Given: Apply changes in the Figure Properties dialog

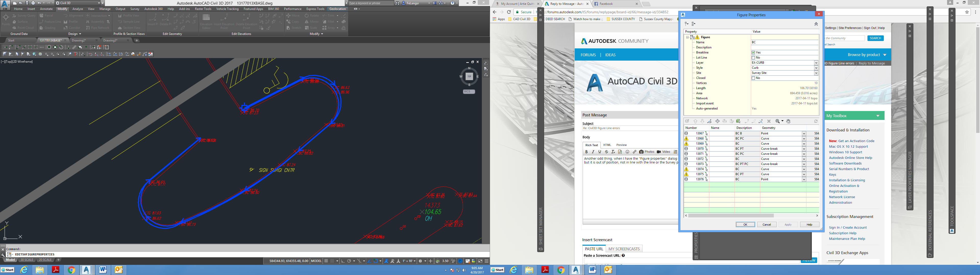Looking at the screenshot, I should click(x=788, y=224).
